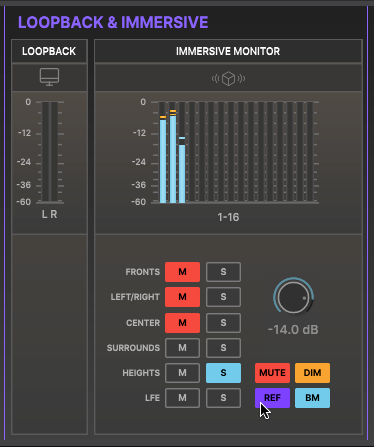Image resolution: width=374 pixels, height=447 pixels.
Task: Unmute the CENTER channel
Action: [x=182, y=323]
